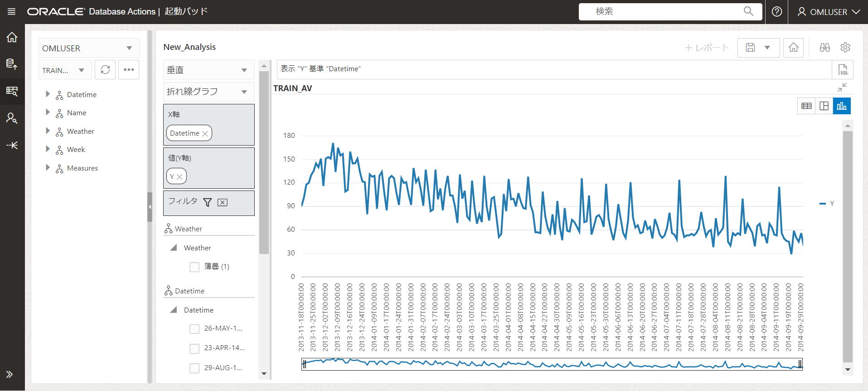The image size is (868, 391).
Task: Collapse the Datetime filter group
Action: point(174,310)
